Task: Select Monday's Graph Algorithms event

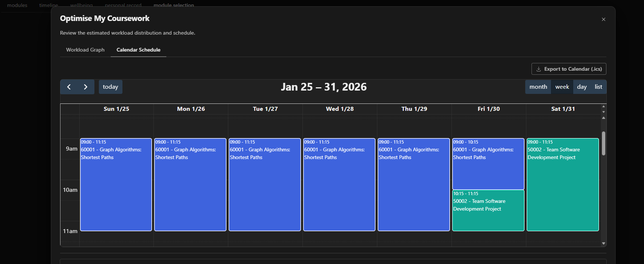Action: tap(190, 184)
